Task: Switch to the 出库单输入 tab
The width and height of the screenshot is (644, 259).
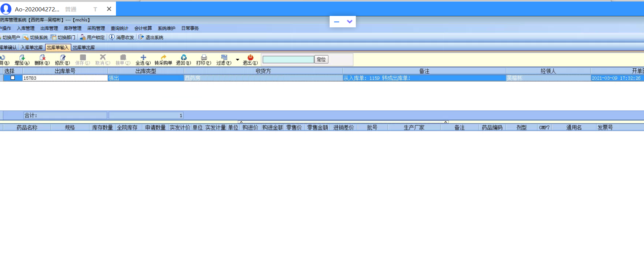Action: 58,47
